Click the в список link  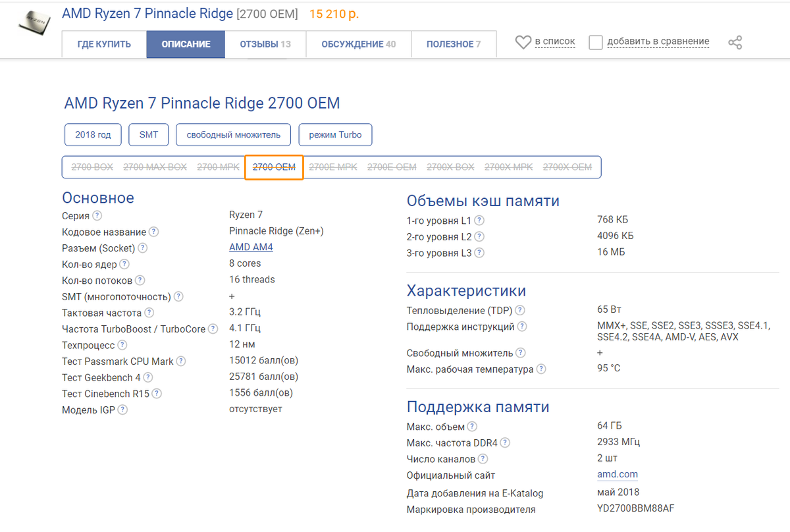pos(555,41)
